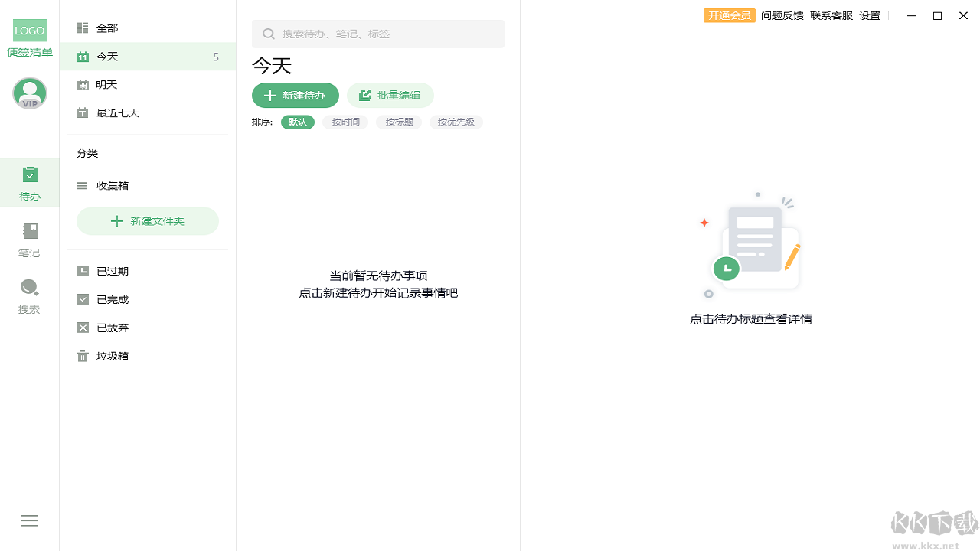Open 设置 from the top-right menu
980x551 pixels.
[870, 15]
